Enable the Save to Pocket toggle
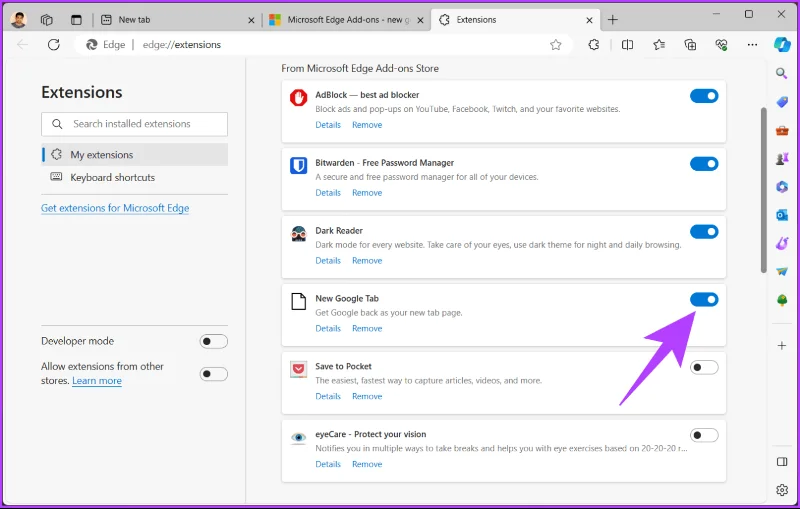The width and height of the screenshot is (800, 509). tap(704, 367)
